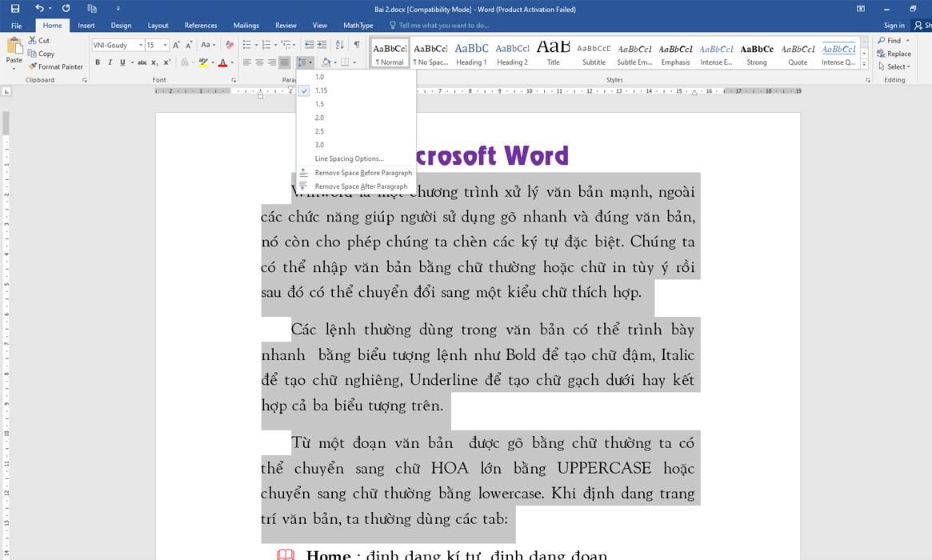Open the Change Case Aa dropdown
This screenshot has height=560, width=932.
(x=208, y=45)
